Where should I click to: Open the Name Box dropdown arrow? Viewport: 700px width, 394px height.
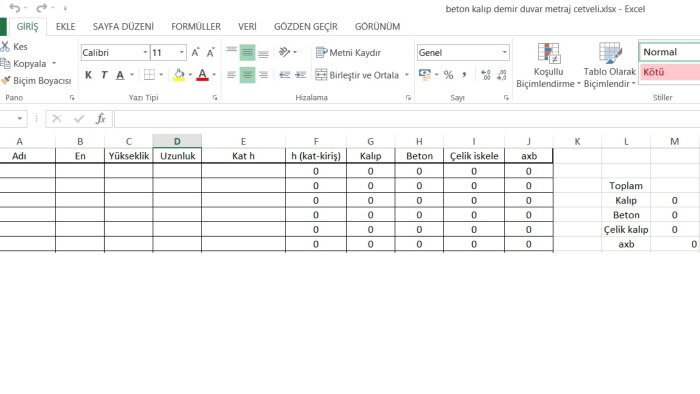coord(20,118)
